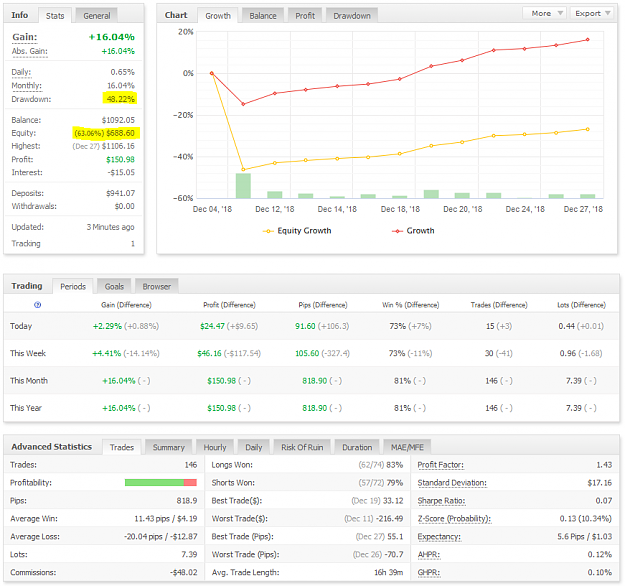Select the Growth chart tab
Viewport: 625px width, 586px height.
pos(218,16)
